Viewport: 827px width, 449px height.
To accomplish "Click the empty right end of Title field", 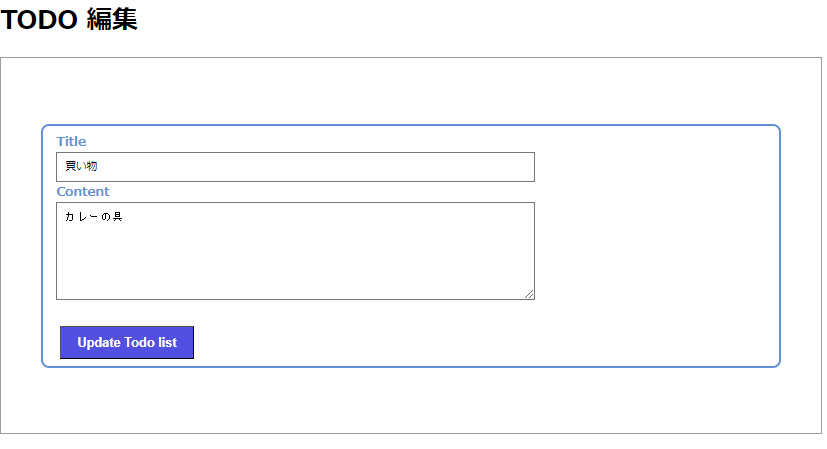I will pyautogui.click(x=480, y=167).
